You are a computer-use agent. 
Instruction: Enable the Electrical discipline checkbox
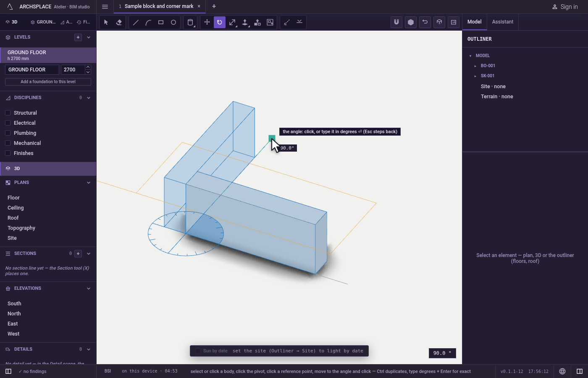tap(8, 123)
